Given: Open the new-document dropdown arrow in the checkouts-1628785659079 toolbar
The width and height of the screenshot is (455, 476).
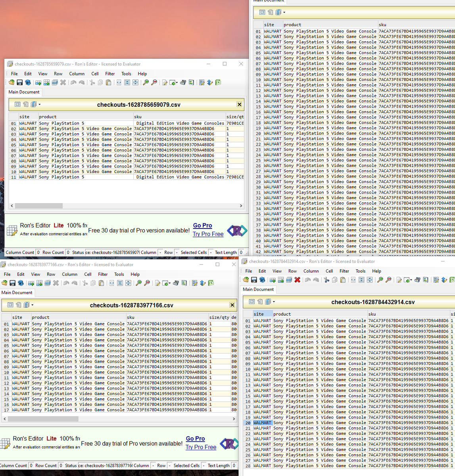Looking at the screenshot, I should 177,83.
